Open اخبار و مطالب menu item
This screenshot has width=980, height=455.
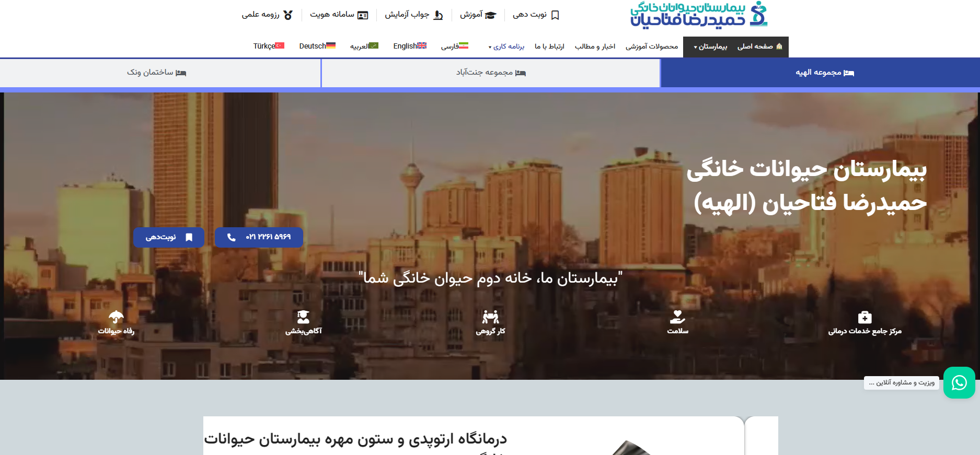[x=595, y=46]
